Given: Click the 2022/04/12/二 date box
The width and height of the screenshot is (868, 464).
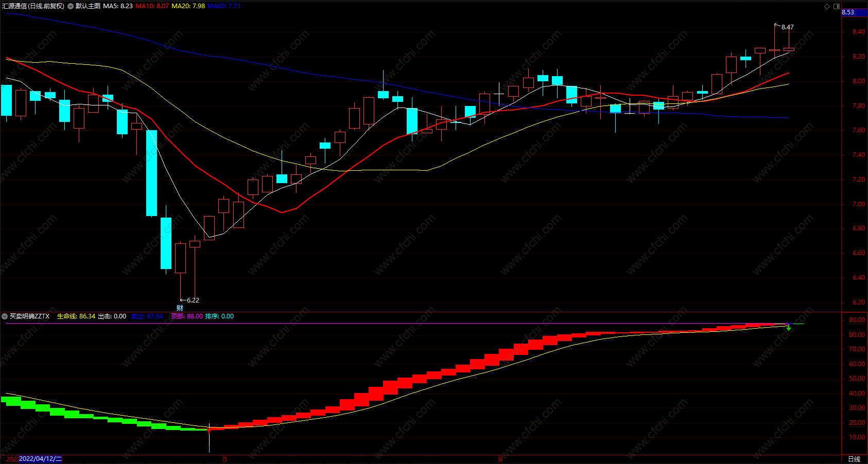Looking at the screenshot, I should point(41,459).
